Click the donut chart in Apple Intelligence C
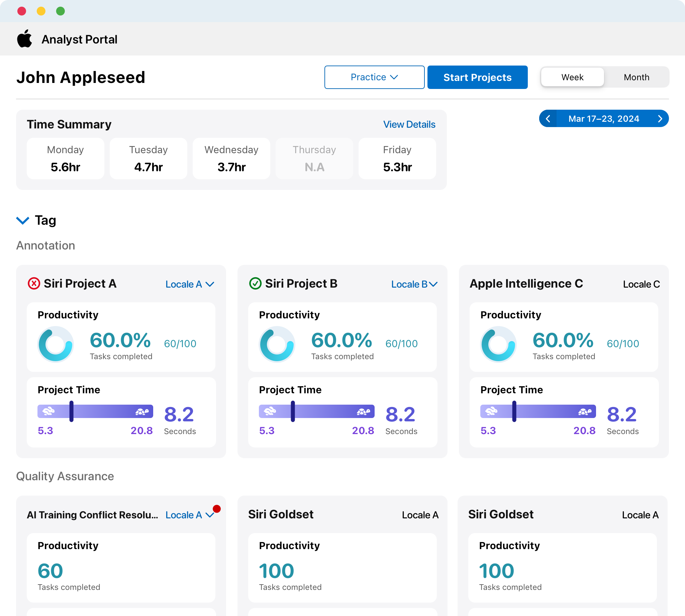 point(498,344)
